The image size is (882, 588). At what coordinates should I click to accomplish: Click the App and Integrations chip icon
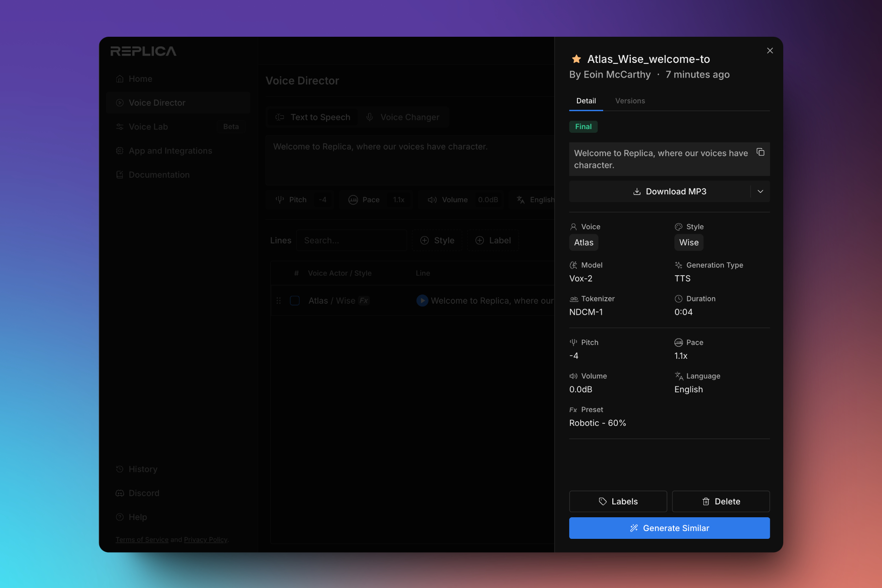(x=120, y=151)
